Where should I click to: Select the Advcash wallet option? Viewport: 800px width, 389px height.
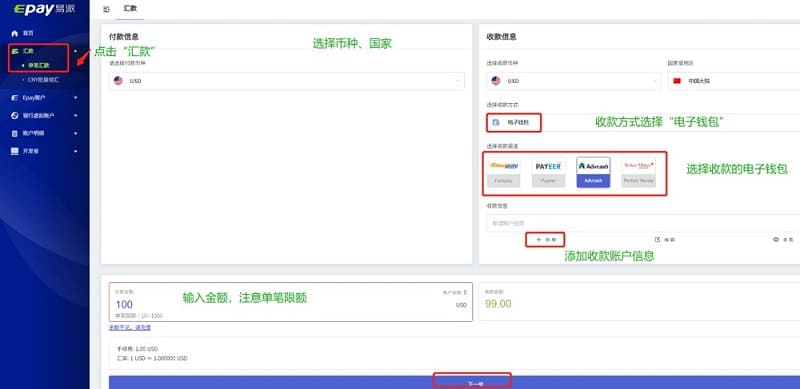593,172
